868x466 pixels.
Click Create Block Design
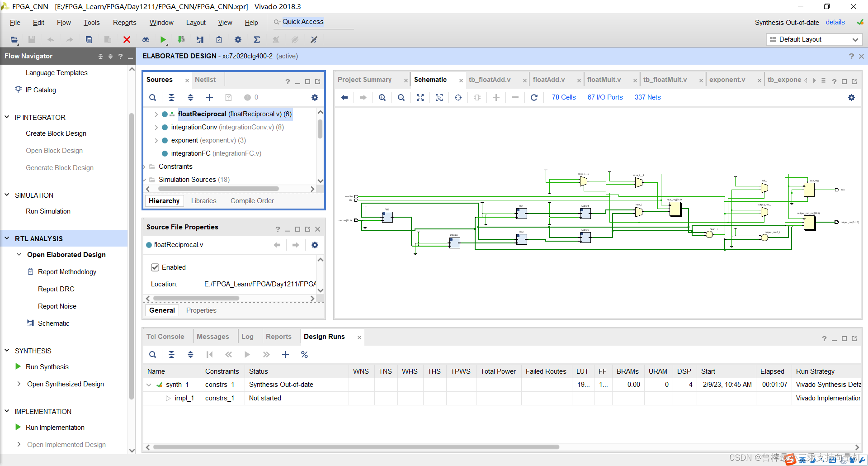coord(56,133)
